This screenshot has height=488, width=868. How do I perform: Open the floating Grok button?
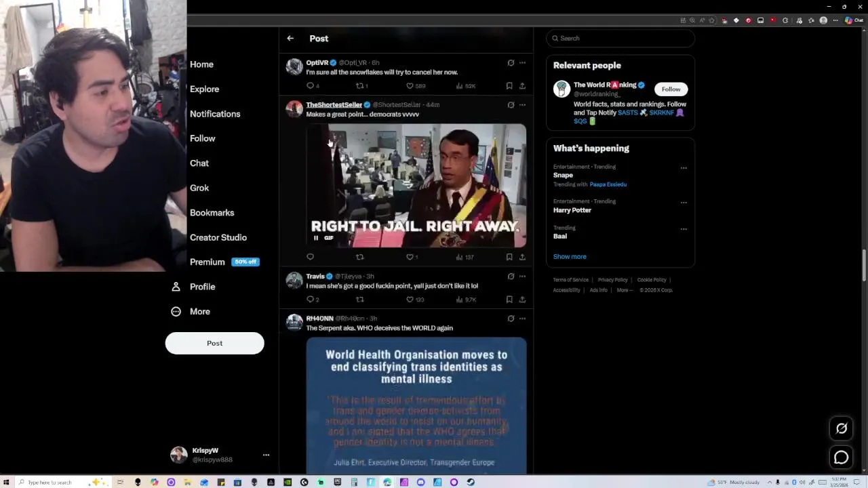pyautogui.click(x=842, y=428)
